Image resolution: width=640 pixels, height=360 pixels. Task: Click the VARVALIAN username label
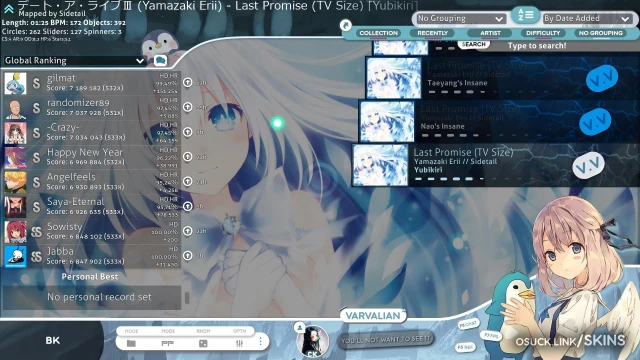tap(373, 316)
